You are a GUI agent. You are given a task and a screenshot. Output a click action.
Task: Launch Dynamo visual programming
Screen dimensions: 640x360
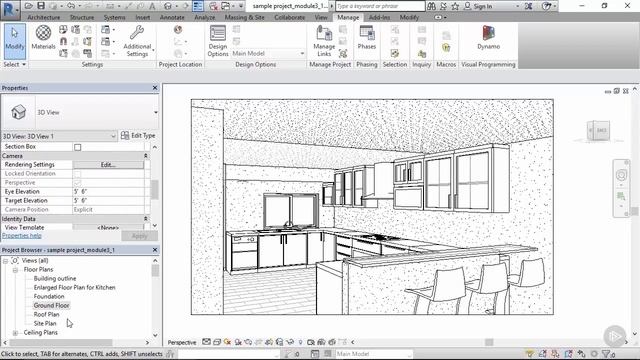(x=489, y=37)
